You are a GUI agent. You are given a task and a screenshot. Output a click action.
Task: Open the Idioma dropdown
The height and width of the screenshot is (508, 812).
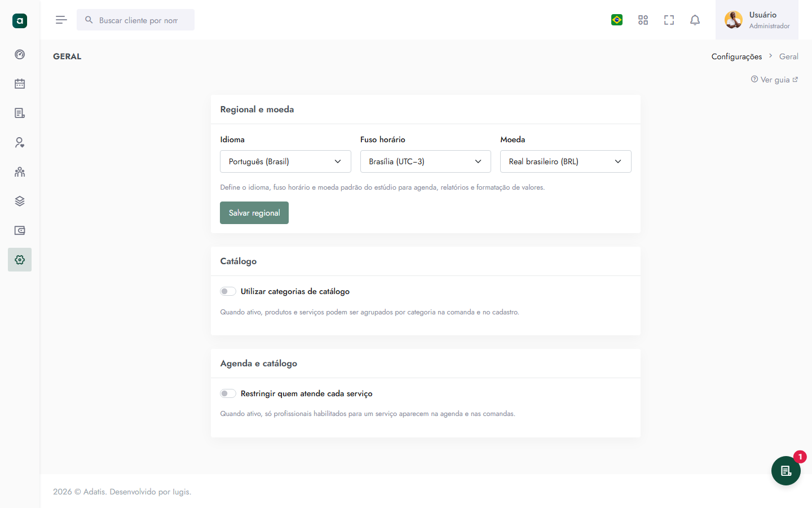tap(285, 161)
